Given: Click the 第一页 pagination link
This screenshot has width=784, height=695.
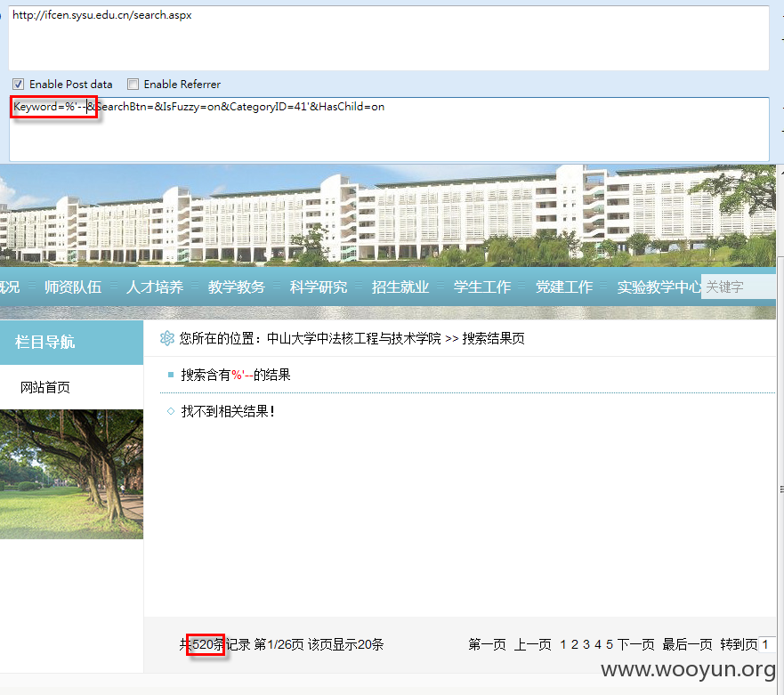Looking at the screenshot, I should pos(487,644).
